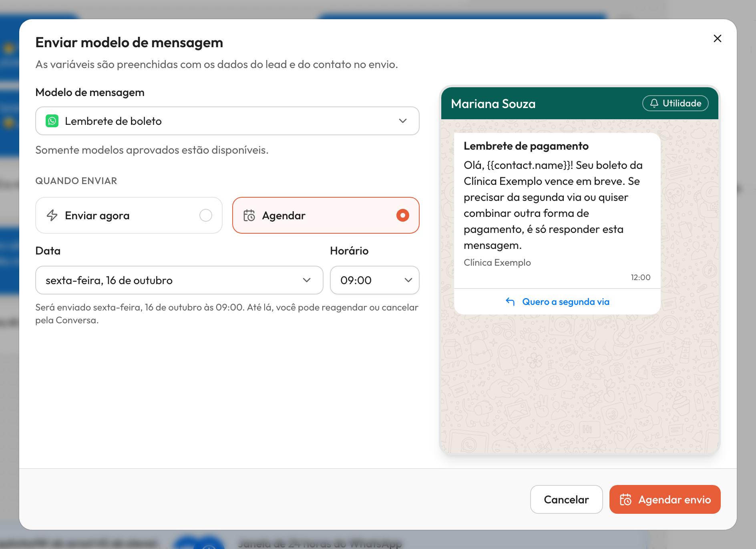Click the Será enviado sexta-feira schedule note

tap(227, 314)
